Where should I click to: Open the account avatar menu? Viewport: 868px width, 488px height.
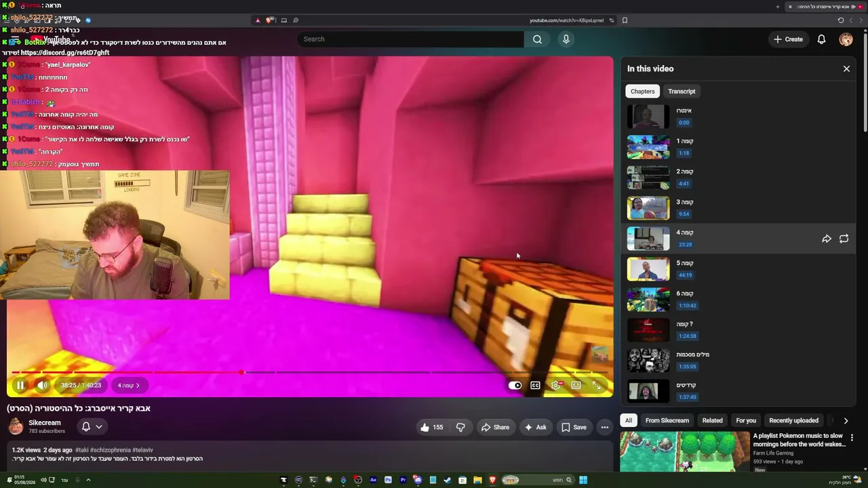846,39
